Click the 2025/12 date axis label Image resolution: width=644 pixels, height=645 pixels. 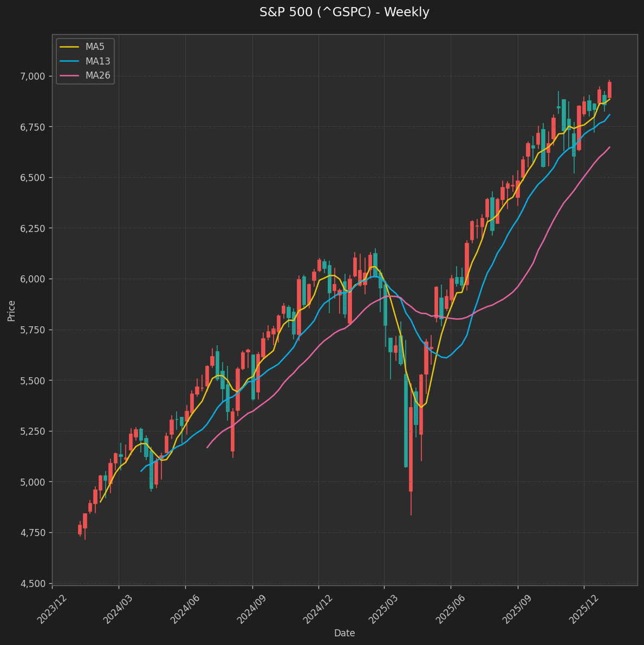pos(584,609)
